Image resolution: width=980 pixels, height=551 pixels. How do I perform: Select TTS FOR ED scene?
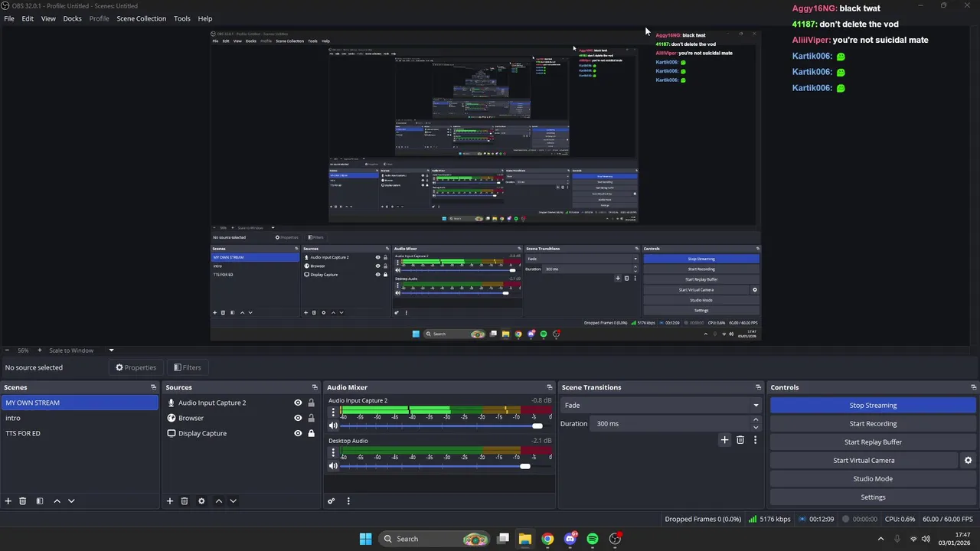point(80,433)
